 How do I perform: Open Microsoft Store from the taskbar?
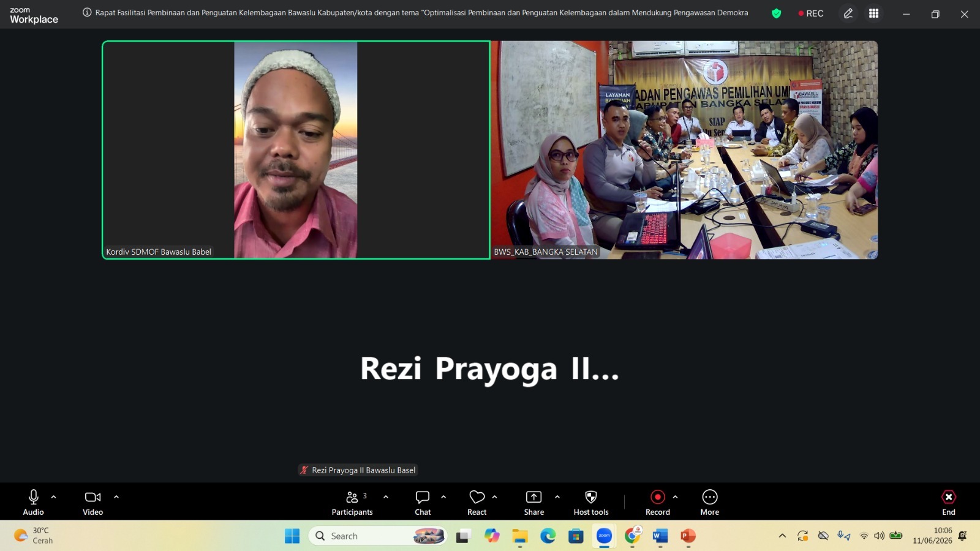pos(576,536)
